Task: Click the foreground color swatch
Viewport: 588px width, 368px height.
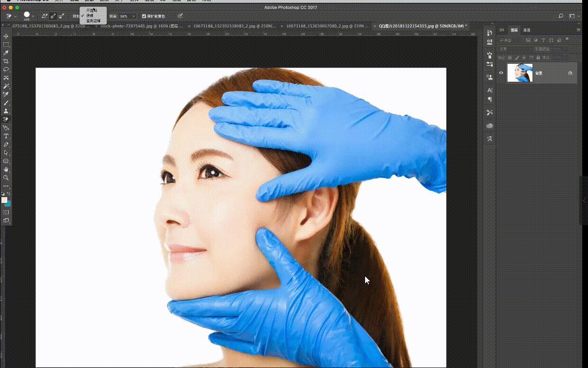Action: (4, 200)
